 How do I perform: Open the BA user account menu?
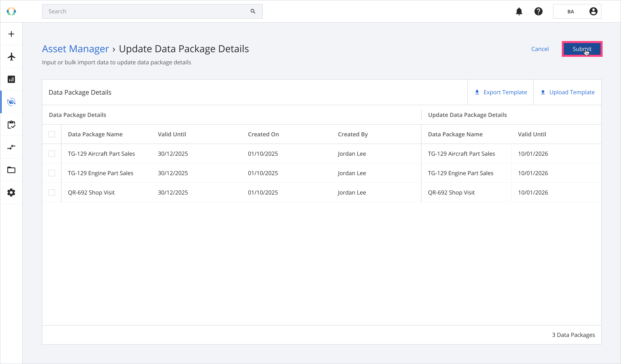577,11
